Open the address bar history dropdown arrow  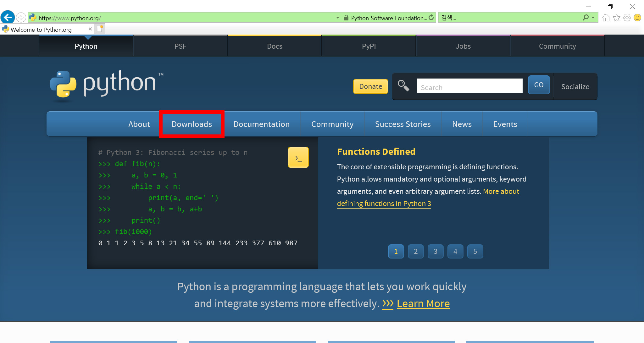338,18
